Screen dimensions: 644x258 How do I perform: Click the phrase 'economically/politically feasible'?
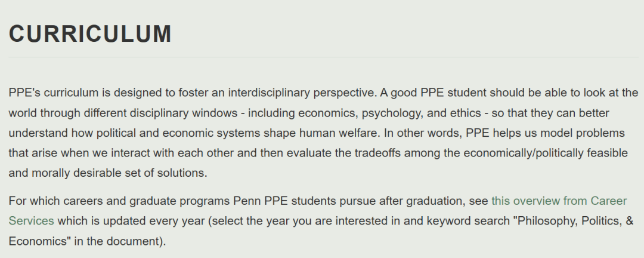point(543,153)
